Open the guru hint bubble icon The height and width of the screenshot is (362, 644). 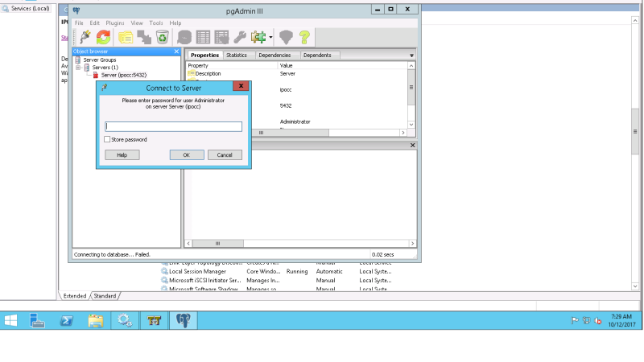click(286, 37)
